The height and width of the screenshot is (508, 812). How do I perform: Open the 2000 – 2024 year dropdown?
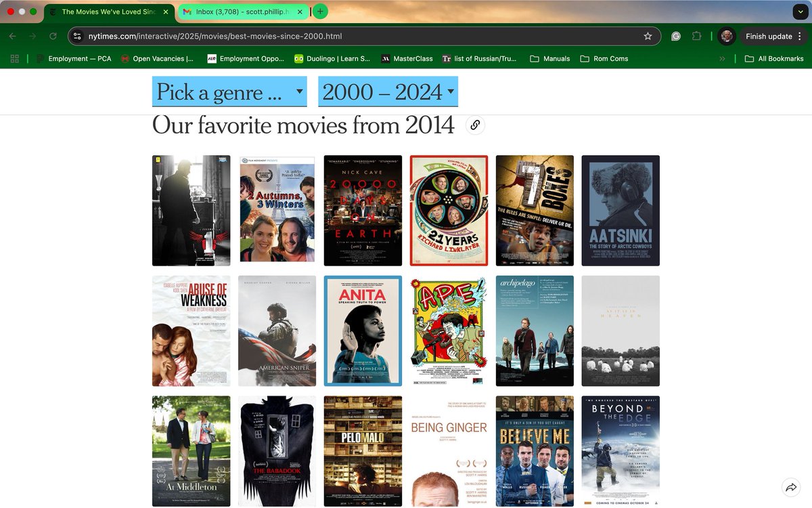click(x=388, y=91)
